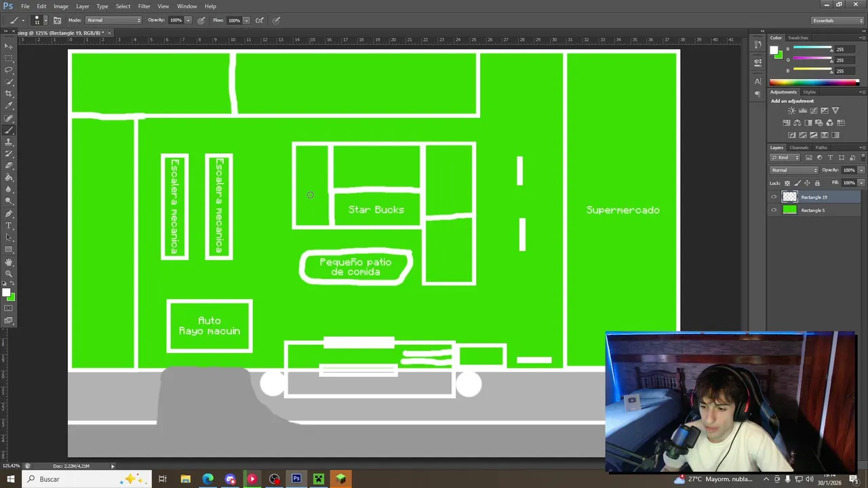
Task: Open the Filter menu
Action: click(144, 6)
